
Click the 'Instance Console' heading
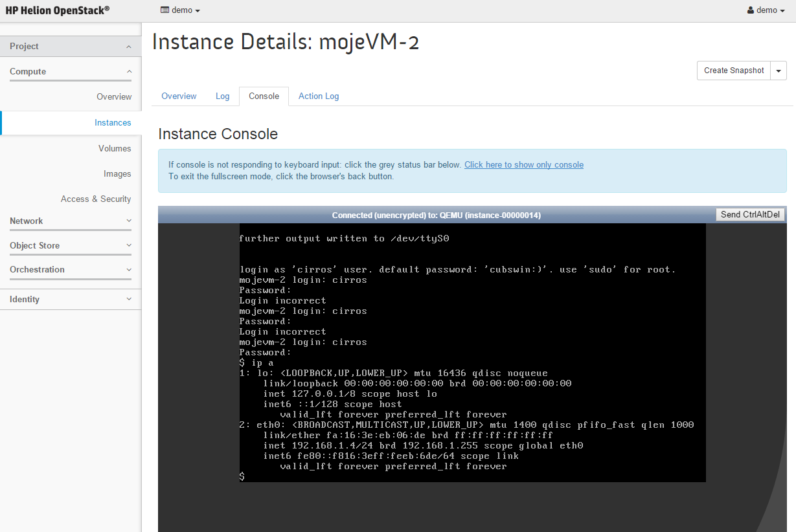pos(218,134)
